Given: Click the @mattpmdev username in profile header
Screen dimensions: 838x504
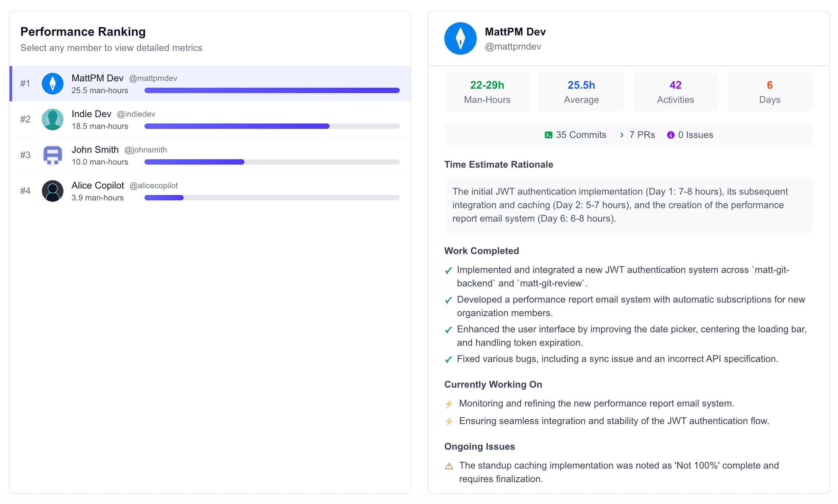Looking at the screenshot, I should coord(513,47).
